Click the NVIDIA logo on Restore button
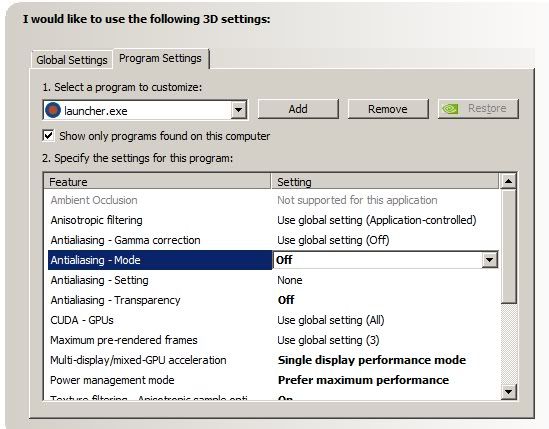This screenshot has width=549, height=429. (450, 109)
